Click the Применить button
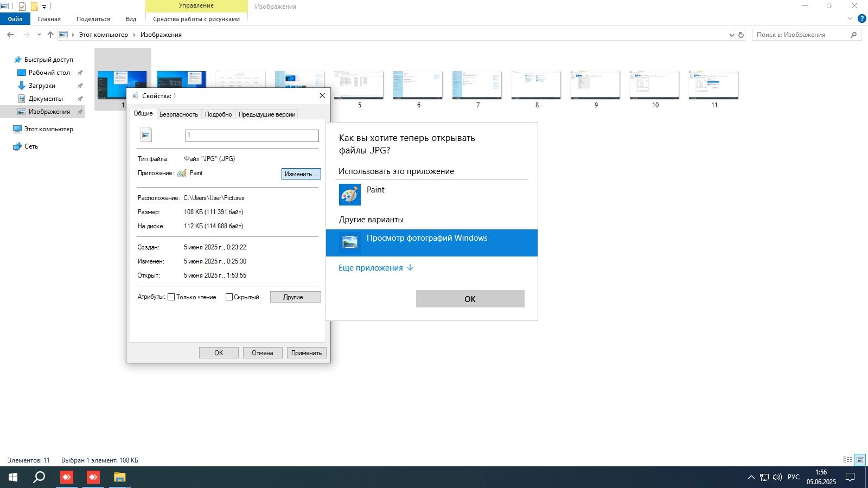868x488 pixels. pyautogui.click(x=306, y=353)
